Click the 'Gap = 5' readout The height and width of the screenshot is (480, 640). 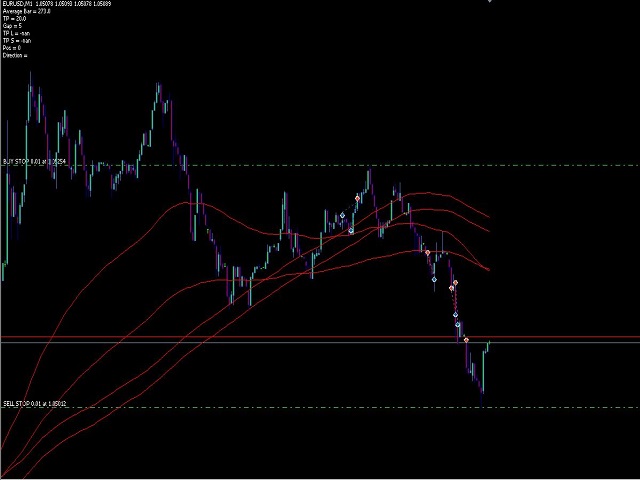click(12, 26)
